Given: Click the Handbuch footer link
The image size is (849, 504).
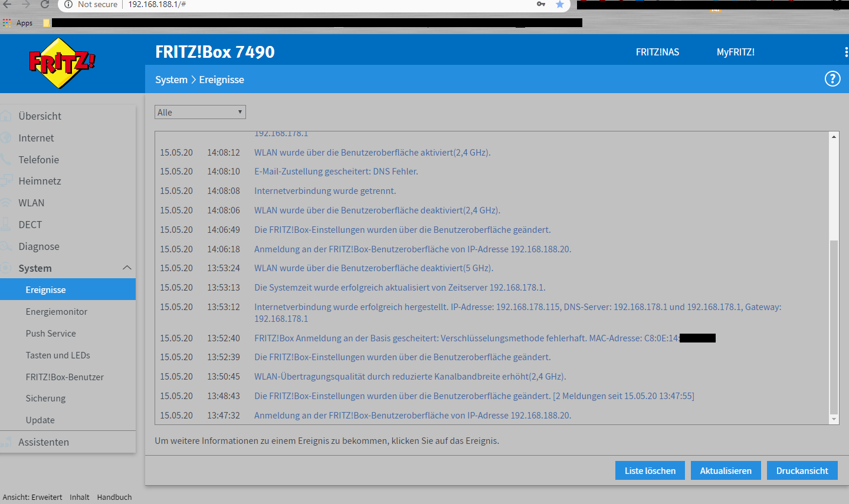Looking at the screenshot, I should click(114, 497).
